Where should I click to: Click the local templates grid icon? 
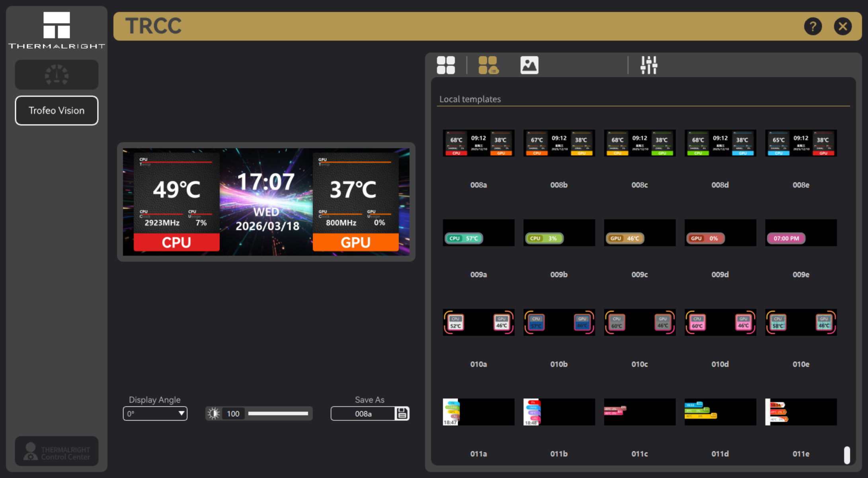tap(446, 65)
